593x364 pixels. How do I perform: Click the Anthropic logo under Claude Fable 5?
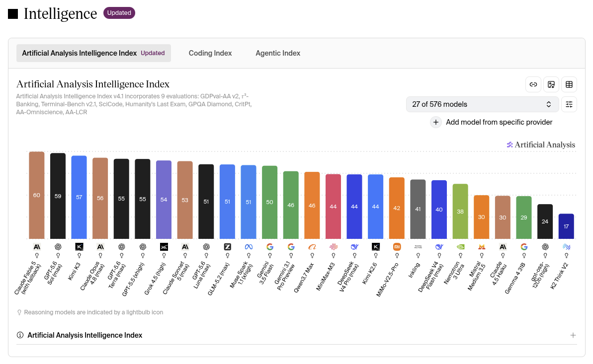pyautogui.click(x=37, y=247)
